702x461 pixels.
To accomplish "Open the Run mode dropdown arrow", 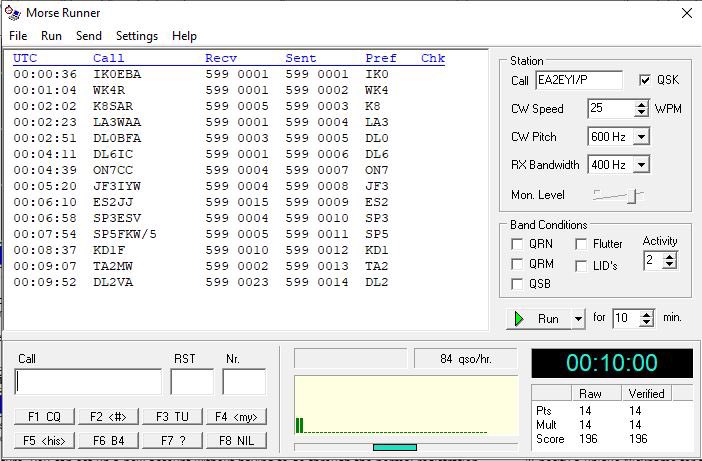I will pyautogui.click(x=578, y=319).
